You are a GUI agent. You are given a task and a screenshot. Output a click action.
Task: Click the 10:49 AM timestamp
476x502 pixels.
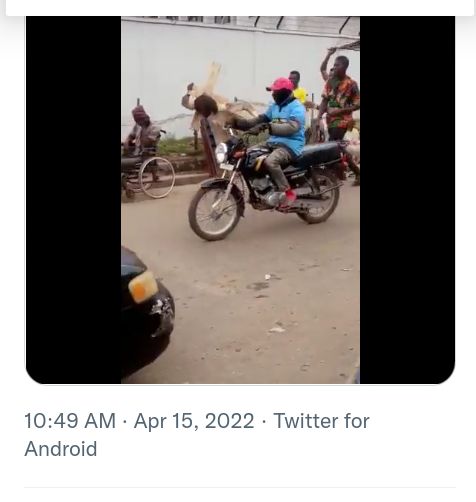click(x=70, y=421)
